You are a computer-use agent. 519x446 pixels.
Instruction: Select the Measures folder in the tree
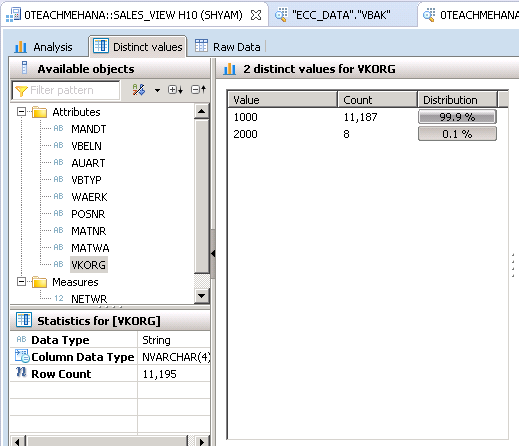click(x=75, y=282)
